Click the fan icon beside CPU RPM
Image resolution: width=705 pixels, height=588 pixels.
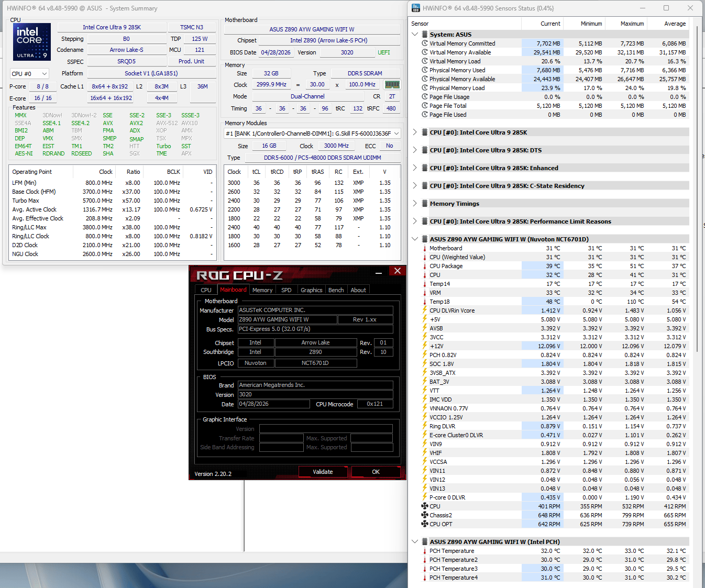425,506
